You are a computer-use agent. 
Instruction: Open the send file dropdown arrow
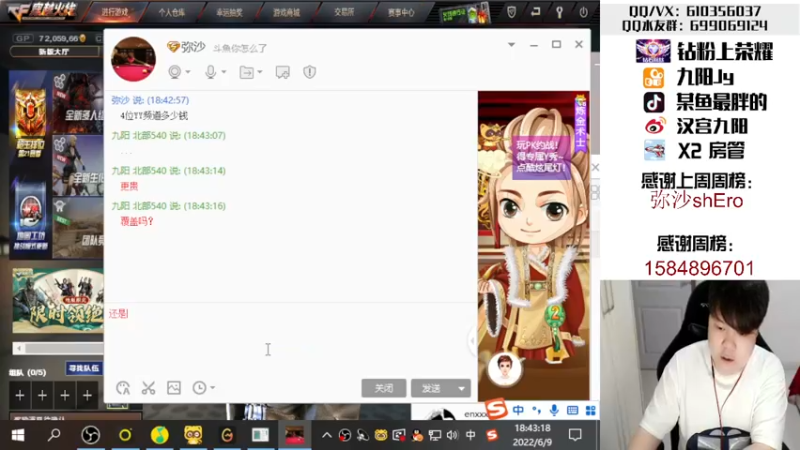pos(260,72)
